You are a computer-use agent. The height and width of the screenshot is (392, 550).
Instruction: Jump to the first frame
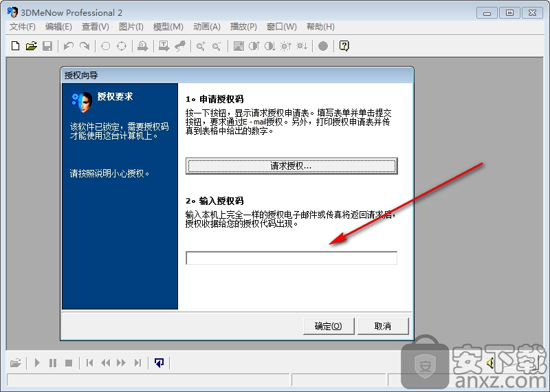[x=90, y=362]
